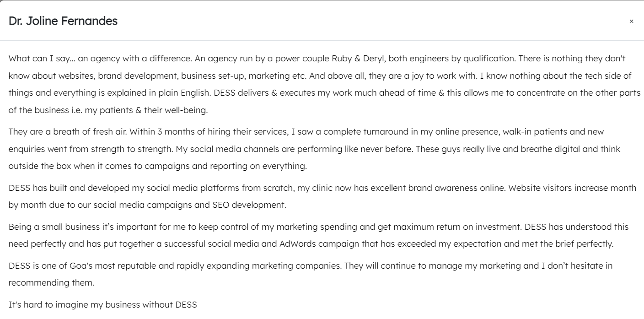This screenshot has height=319, width=644.
Task: Click the 'Dr. Joline Fernandes' dialog title
Action: 63,21
